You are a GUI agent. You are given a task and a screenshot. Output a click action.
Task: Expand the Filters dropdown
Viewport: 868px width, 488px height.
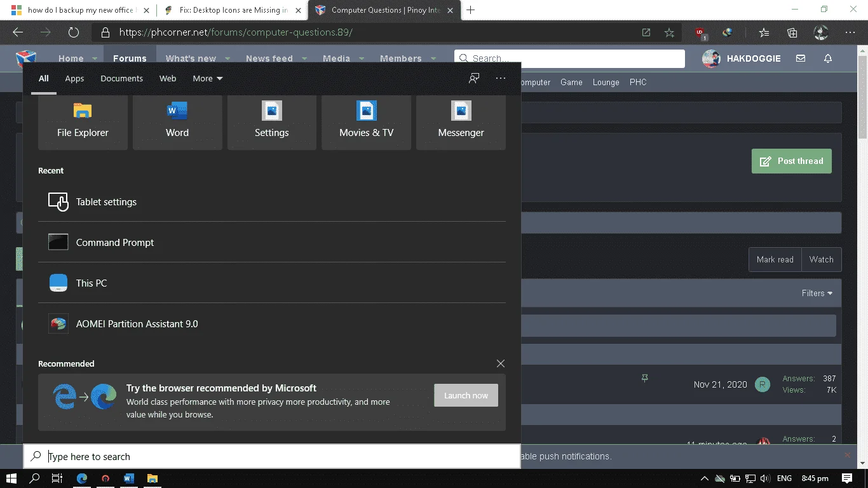(817, 293)
